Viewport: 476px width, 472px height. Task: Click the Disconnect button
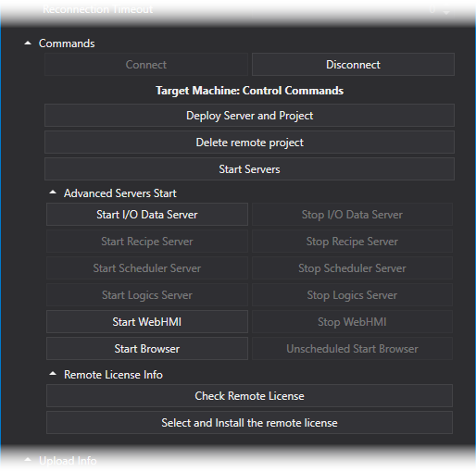tap(353, 65)
